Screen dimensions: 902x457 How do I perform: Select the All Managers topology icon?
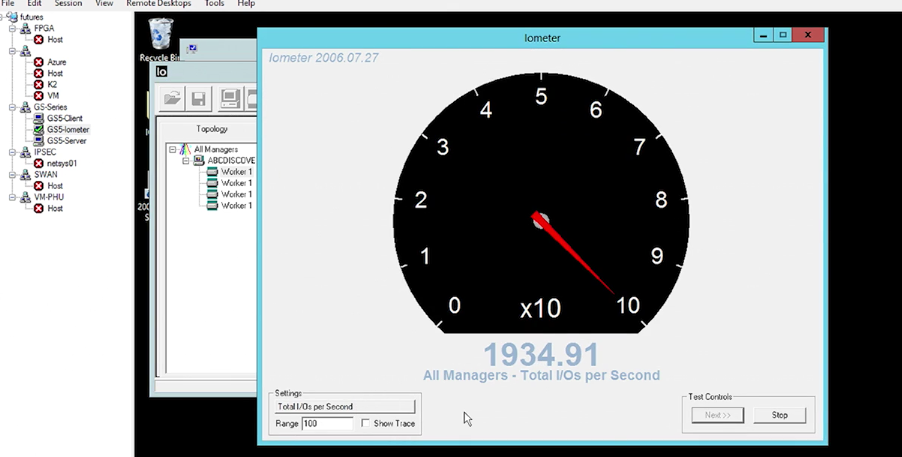click(185, 149)
